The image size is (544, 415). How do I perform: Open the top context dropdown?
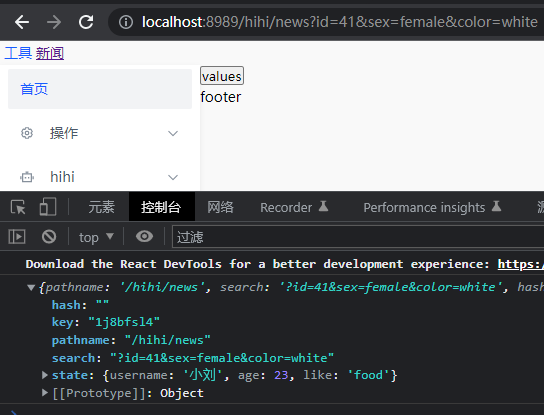point(96,237)
